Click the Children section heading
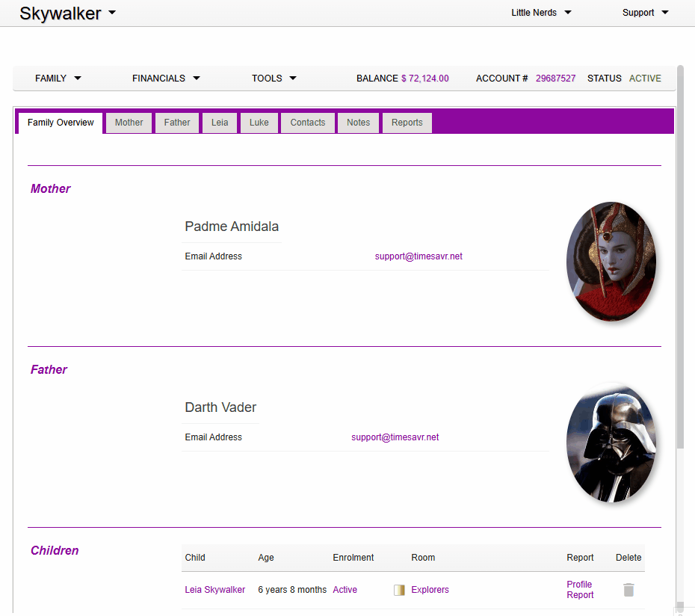This screenshot has height=616, width=695. click(x=55, y=551)
